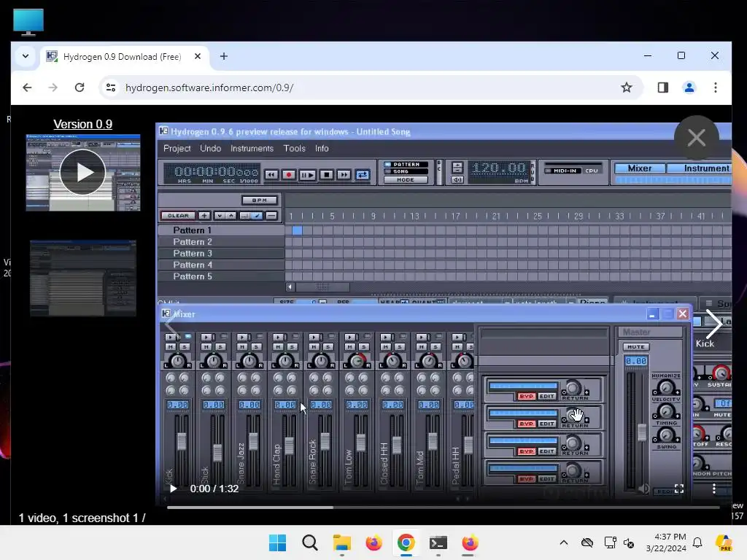View site information icon in address bar
The height and width of the screenshot is (560, 747).
coord(111,87)
